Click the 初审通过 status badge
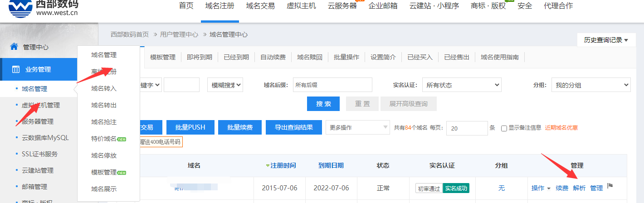This screenshot has height=203, width=644. (x=429, y=188)
